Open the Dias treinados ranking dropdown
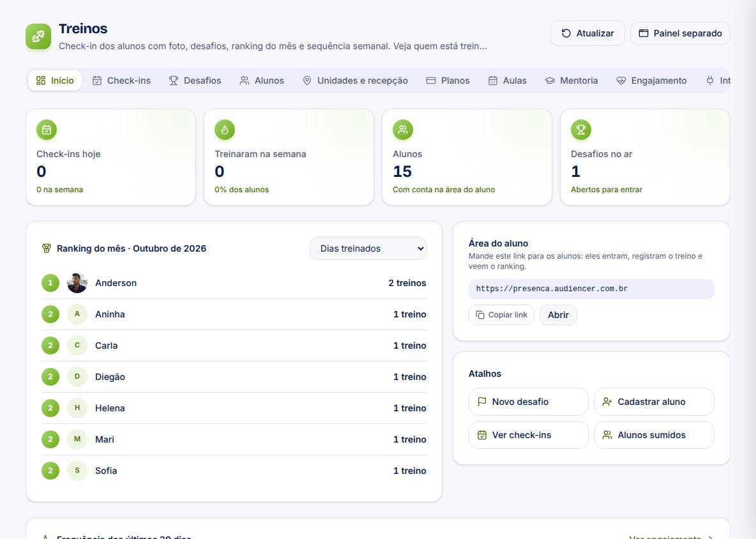This screenshot has width=756, height=539. [368, 248]
